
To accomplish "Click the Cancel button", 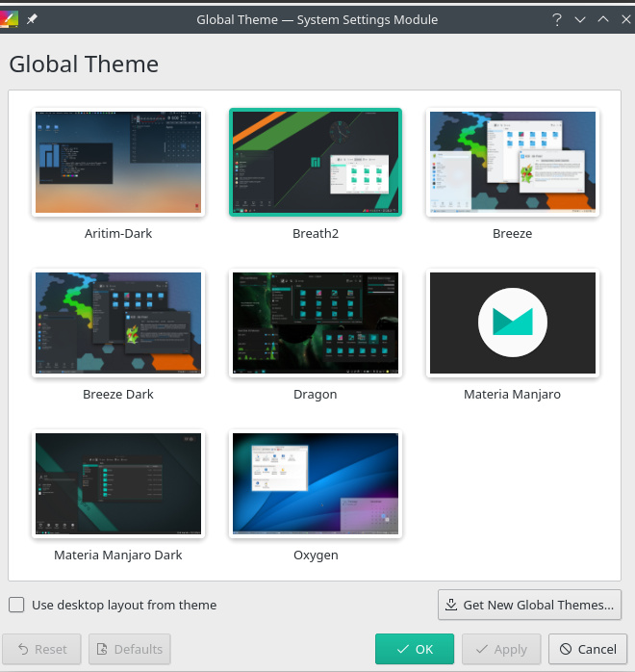I will coord(587,650).
